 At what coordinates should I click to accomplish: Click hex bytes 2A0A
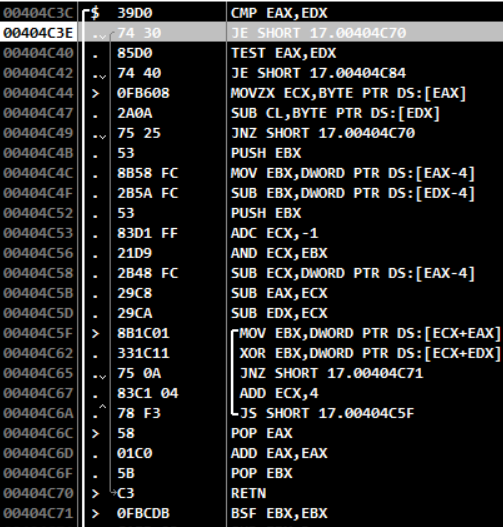[x=134, y=113]
